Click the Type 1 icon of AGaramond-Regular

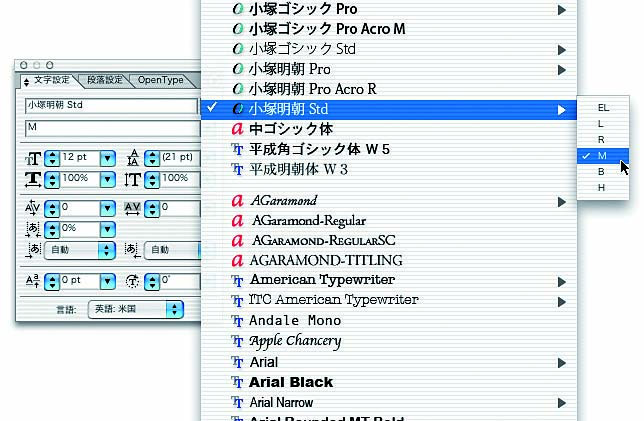point(238,221)
